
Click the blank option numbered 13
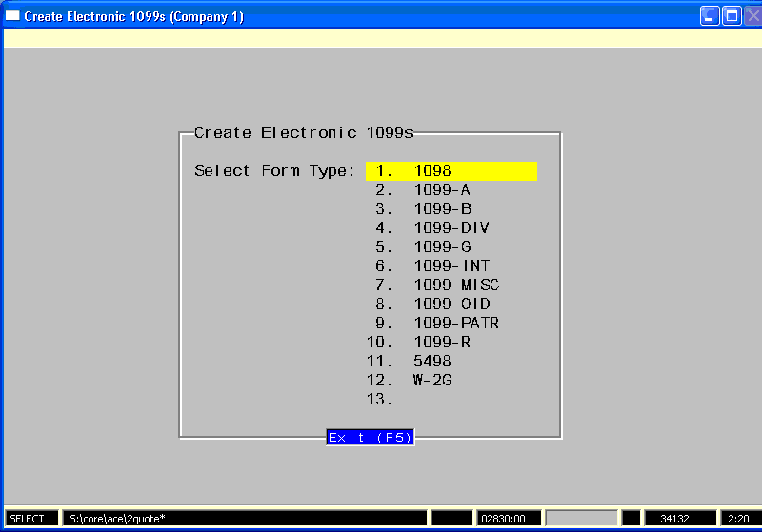(x=381, y=400)
